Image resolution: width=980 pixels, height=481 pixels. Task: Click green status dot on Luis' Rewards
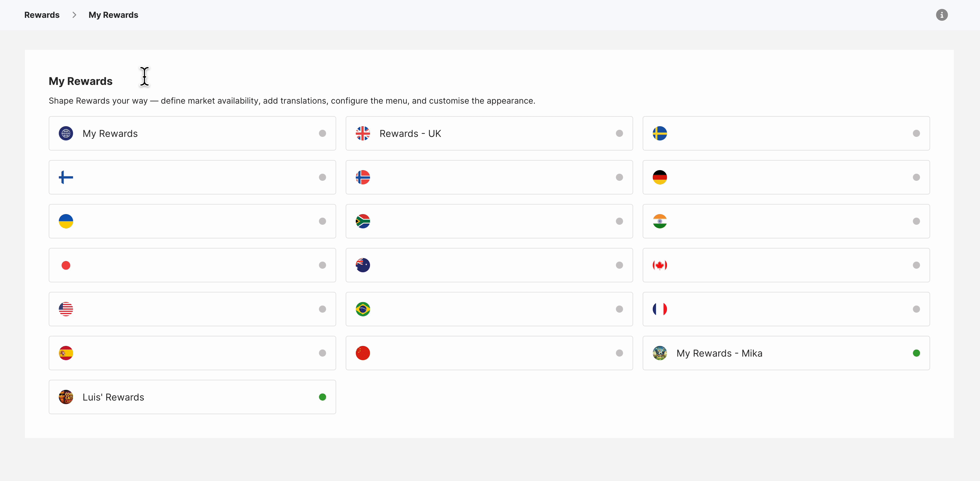[322, 397]
